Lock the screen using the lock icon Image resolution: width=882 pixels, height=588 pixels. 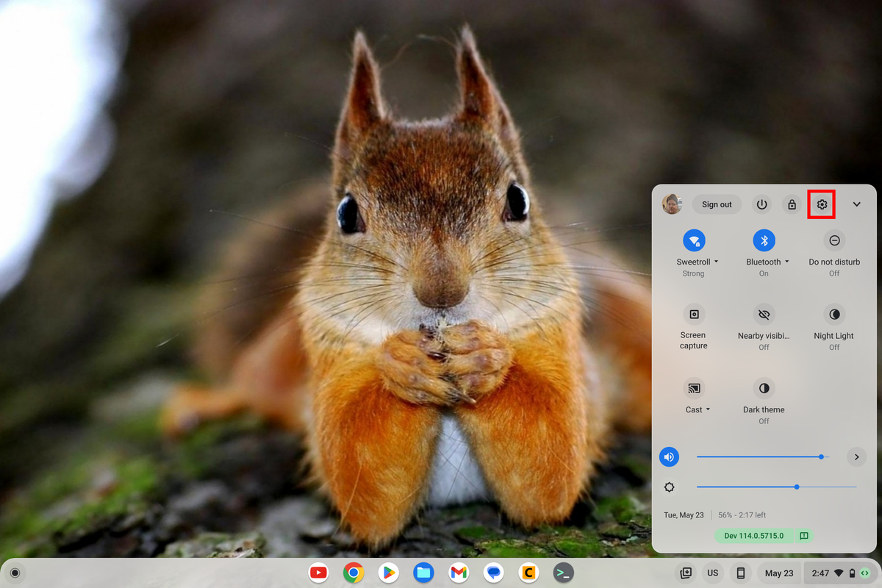792,204
